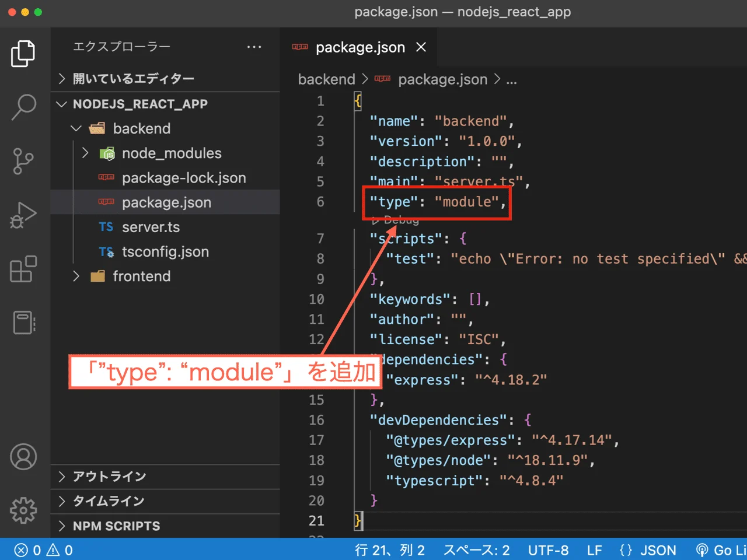Screen dimensions: 747x560
Task: Open the Extensions marketplace
Action: click(x=23, y=269)
